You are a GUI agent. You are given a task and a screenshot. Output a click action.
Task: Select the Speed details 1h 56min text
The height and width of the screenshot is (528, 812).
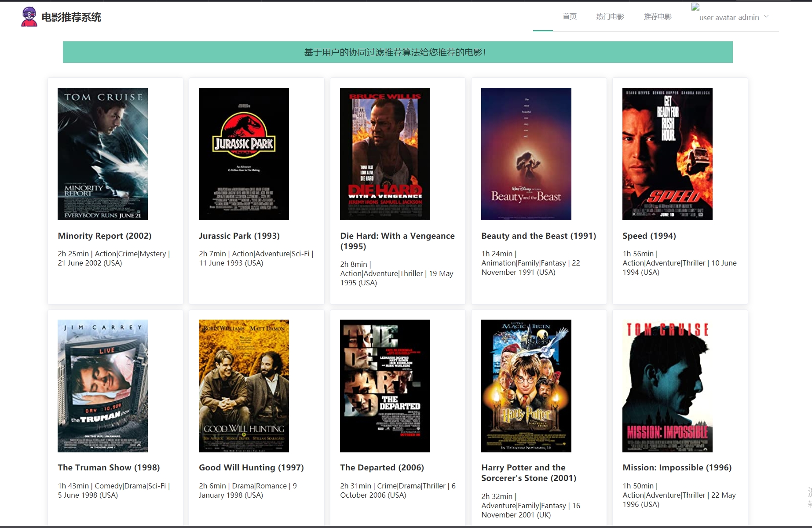tap(680, 263)
